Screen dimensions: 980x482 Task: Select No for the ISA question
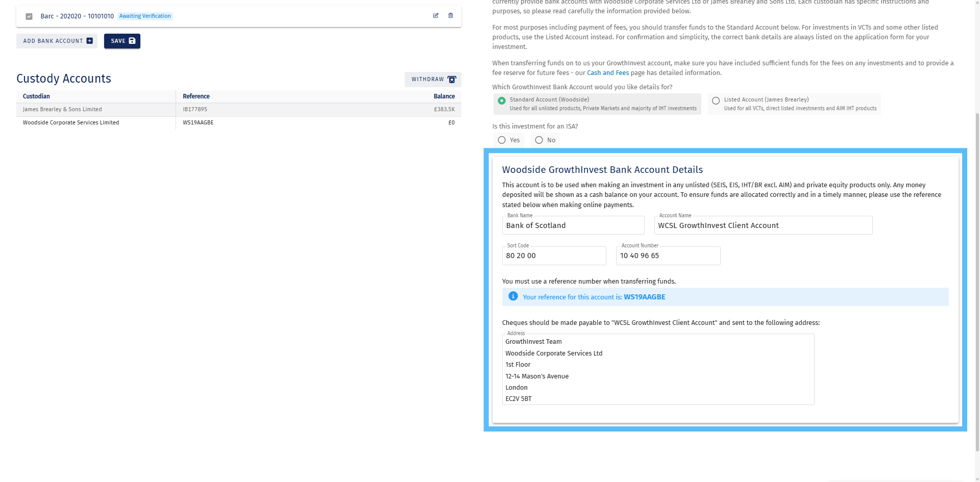[538, 140]
